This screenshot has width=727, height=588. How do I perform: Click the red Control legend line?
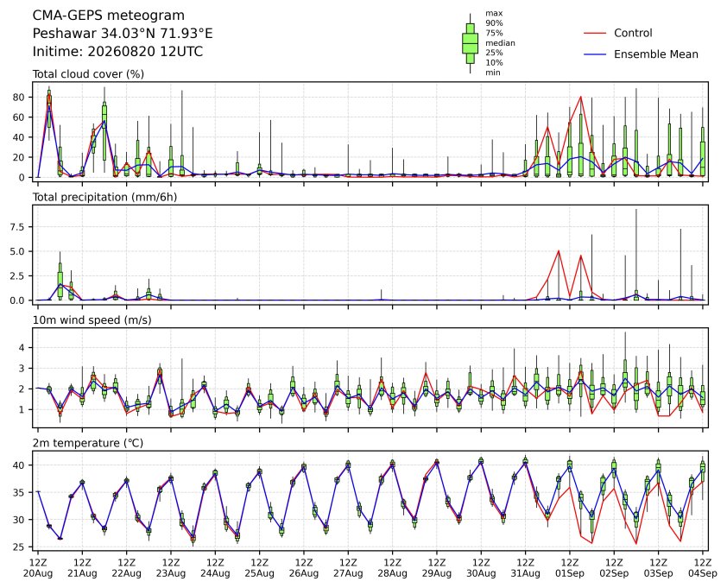point(595,34)
